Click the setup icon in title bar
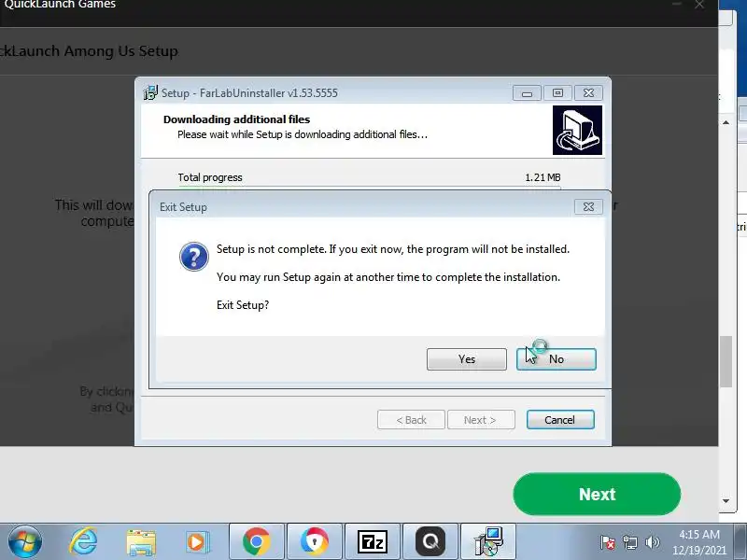Image resolution: width=747 pixels, height=560 pixels. (150, 92)
